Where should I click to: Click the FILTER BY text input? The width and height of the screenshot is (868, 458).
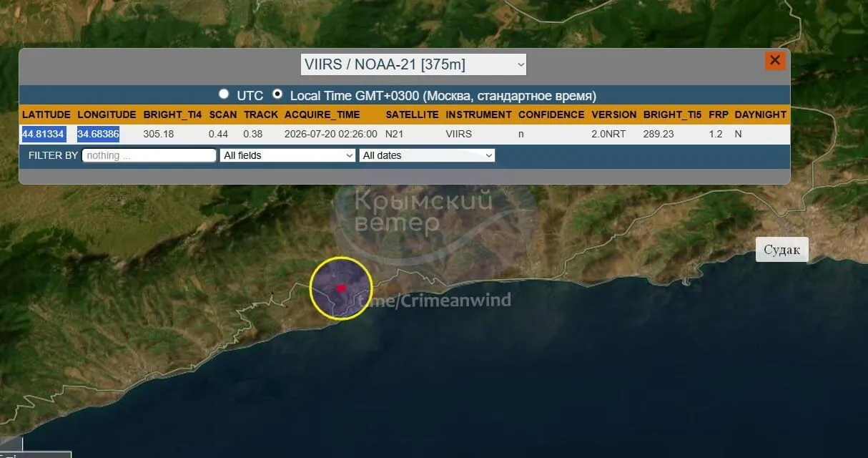click(149, 155)
